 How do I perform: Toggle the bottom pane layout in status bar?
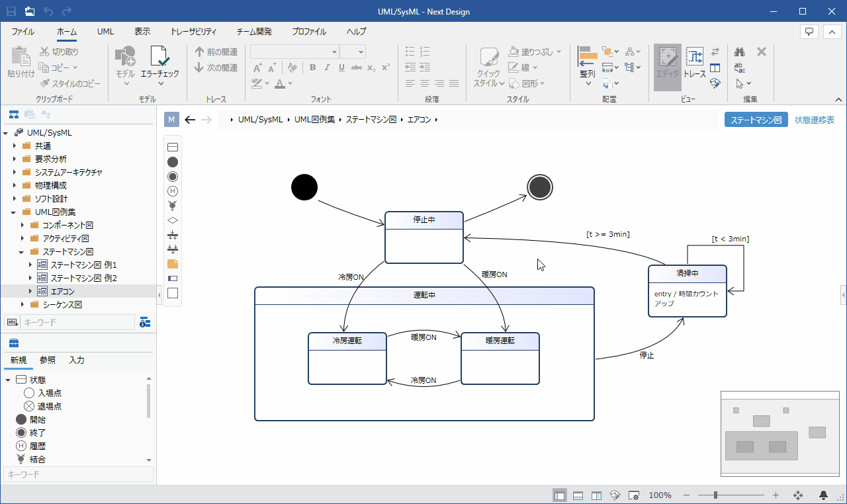pos(578,495)
